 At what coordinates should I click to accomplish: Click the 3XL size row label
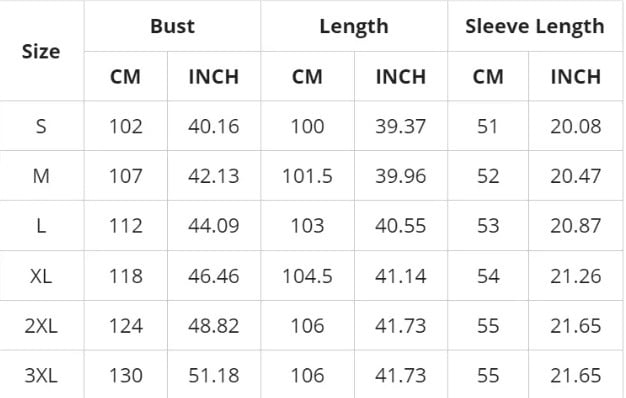click(x=41, y=375)
